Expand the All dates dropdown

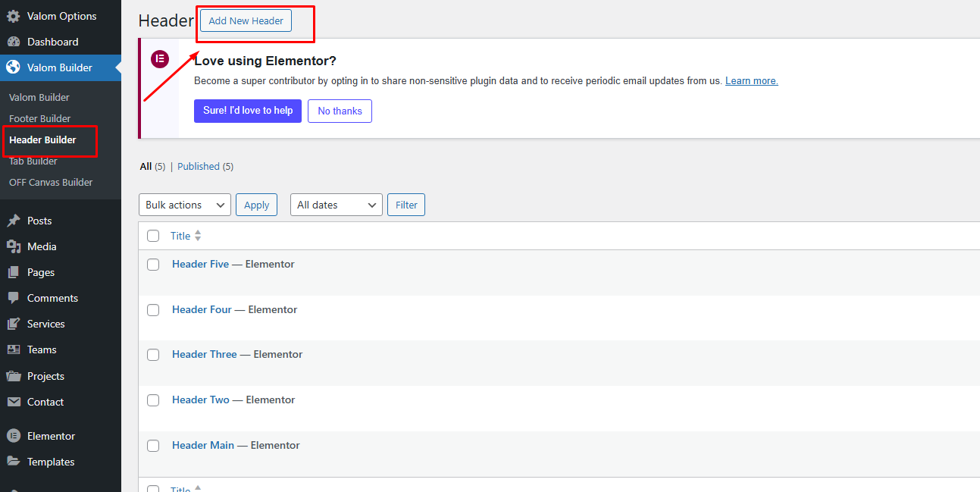(336, 205)
